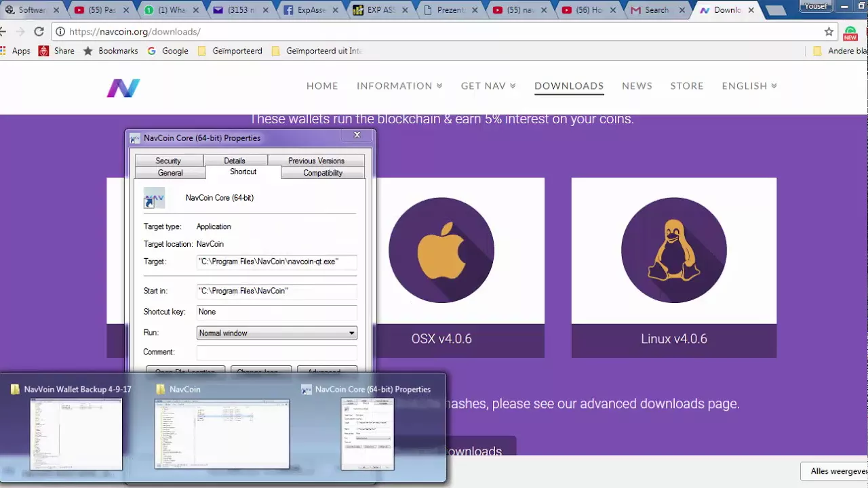Switch to the Software browser tab
This screenshot has width=868, height=488.
click(x=32, y=10)
